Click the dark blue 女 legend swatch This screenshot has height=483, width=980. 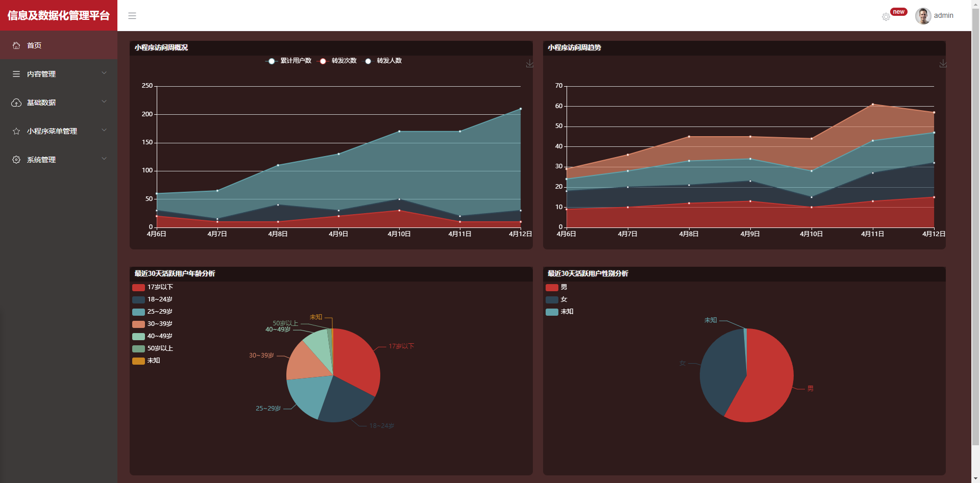[552, 299]
